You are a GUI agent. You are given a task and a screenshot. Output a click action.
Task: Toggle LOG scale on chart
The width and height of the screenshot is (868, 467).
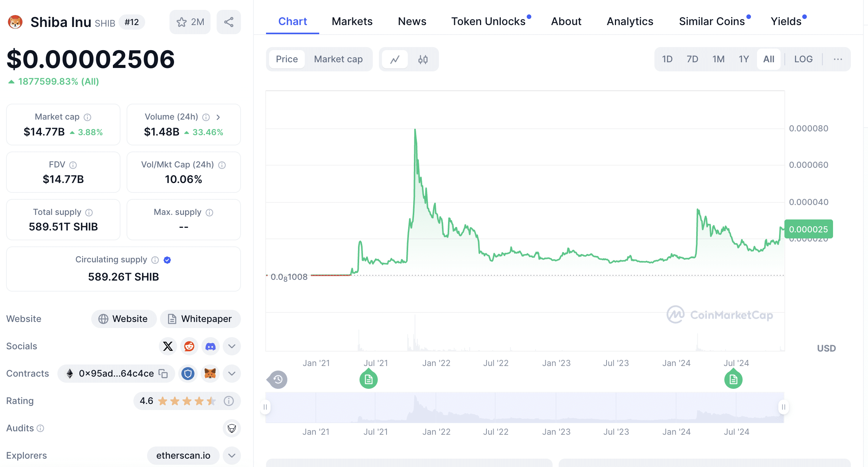pos(803,59)
